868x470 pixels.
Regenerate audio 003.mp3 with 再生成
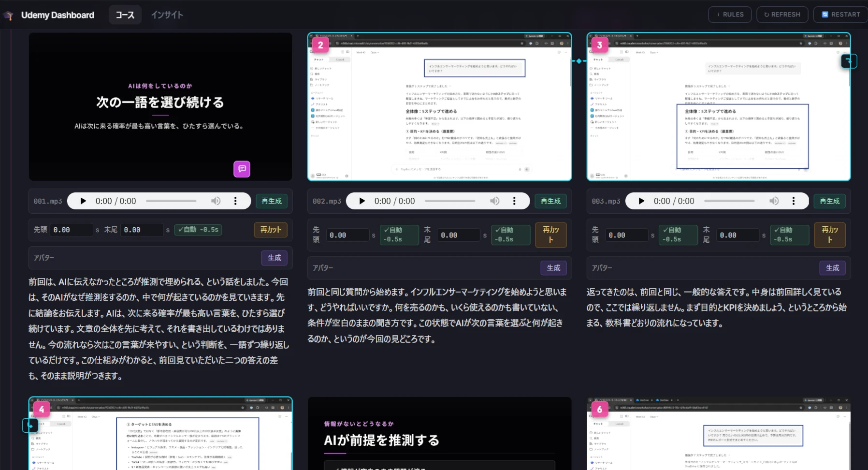point(830,201)
